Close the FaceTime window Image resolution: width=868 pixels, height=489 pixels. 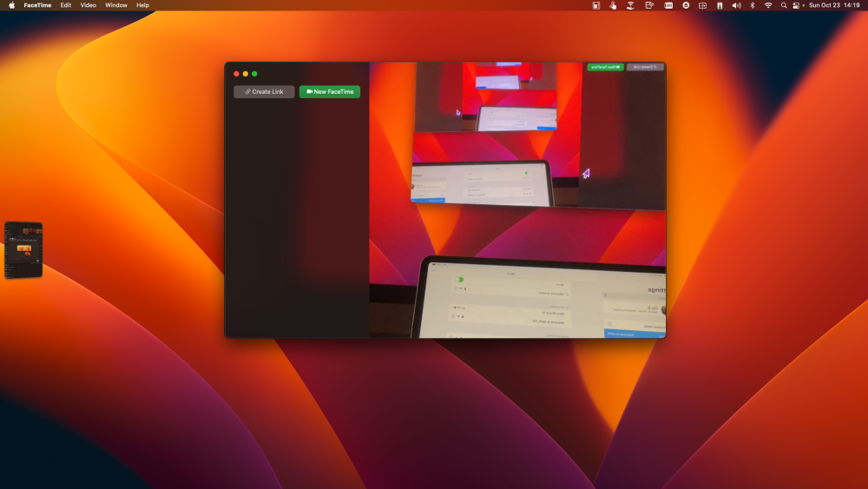(236, 74)
